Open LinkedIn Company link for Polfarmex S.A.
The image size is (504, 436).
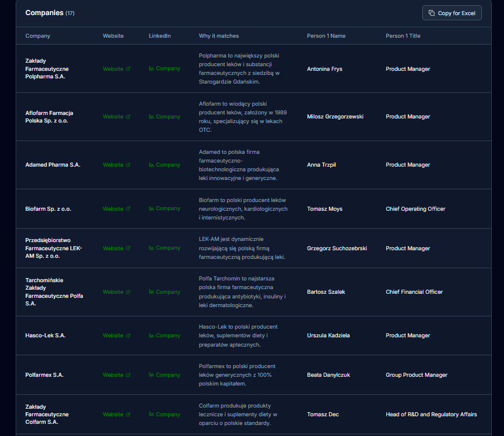(164, 375)
